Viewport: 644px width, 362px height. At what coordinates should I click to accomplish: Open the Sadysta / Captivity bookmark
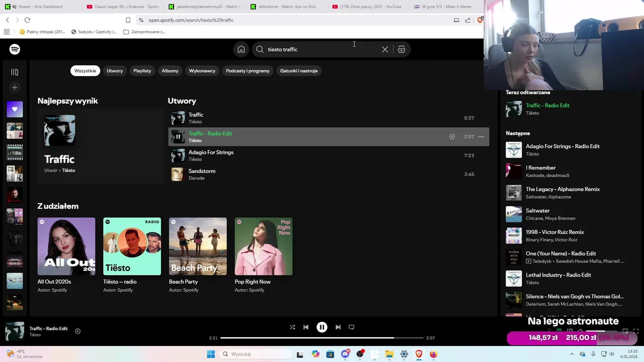94,32
